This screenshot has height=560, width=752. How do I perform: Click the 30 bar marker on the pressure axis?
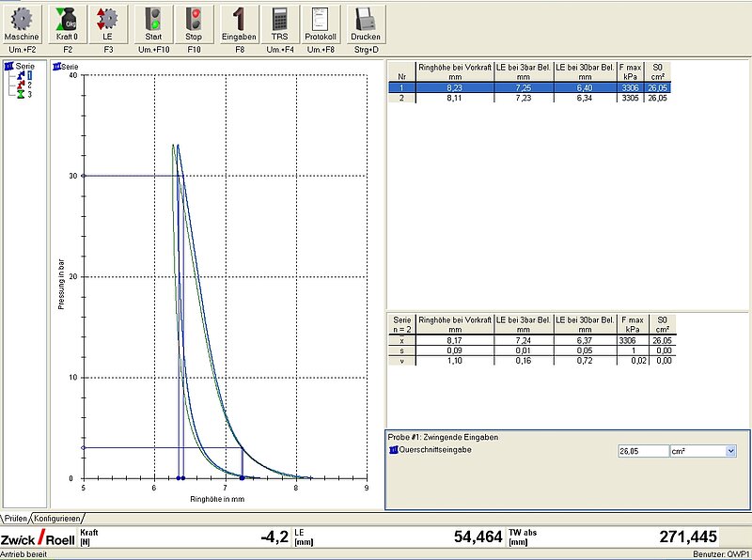coord(84,176)
